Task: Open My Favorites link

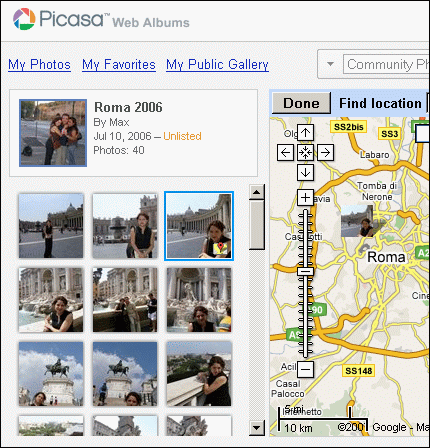Action: tap(119, 64)
